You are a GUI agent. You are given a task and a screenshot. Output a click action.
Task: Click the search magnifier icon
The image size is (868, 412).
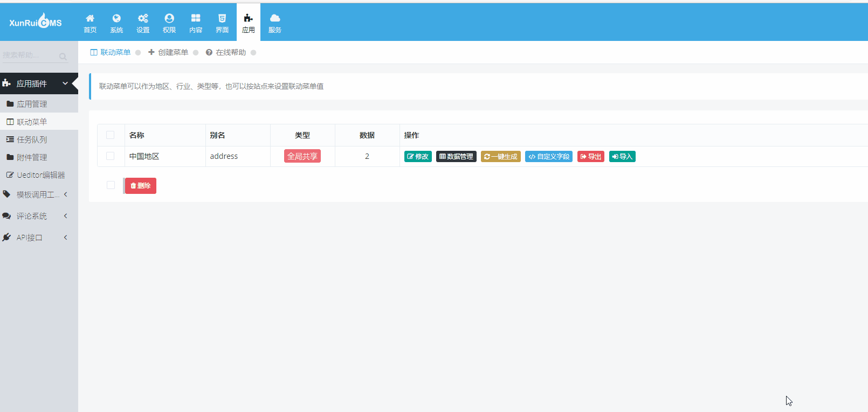pos(63,57)
